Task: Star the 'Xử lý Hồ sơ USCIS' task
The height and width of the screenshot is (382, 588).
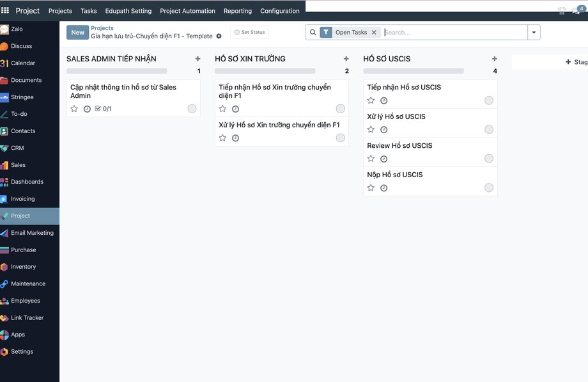Action: 371,129
